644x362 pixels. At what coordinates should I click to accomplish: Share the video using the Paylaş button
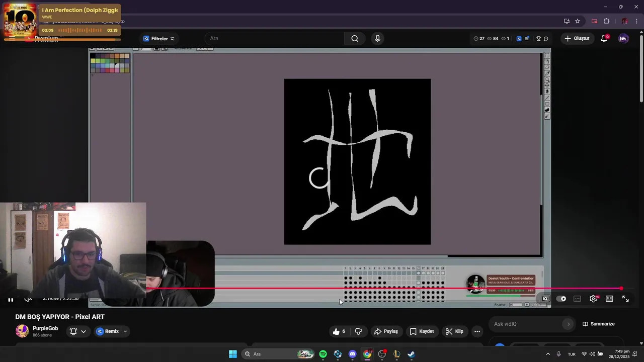(x=386, y=331)
